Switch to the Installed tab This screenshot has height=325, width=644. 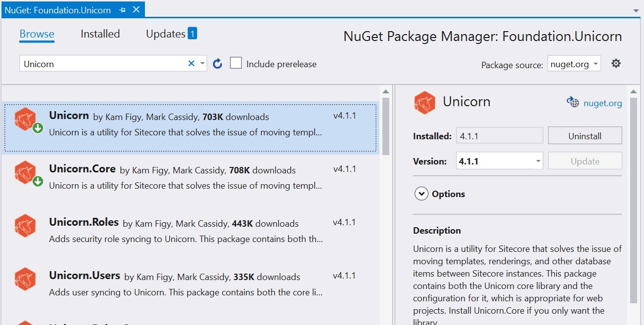click(x=100, y=34)
